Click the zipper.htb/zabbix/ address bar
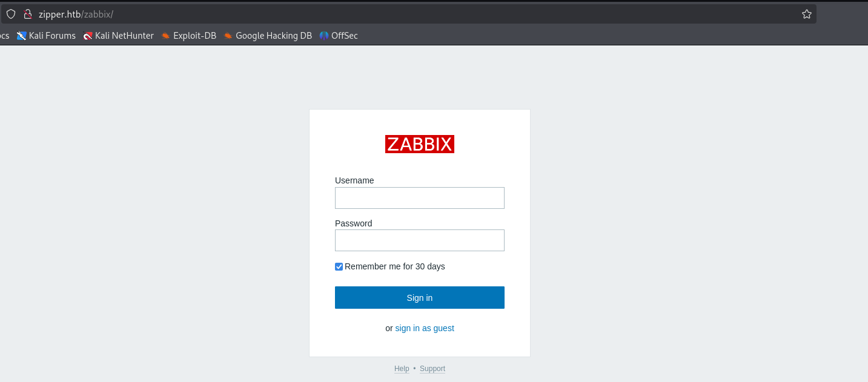The height and width of the screenshot is (382, 868). pos(412,14)
